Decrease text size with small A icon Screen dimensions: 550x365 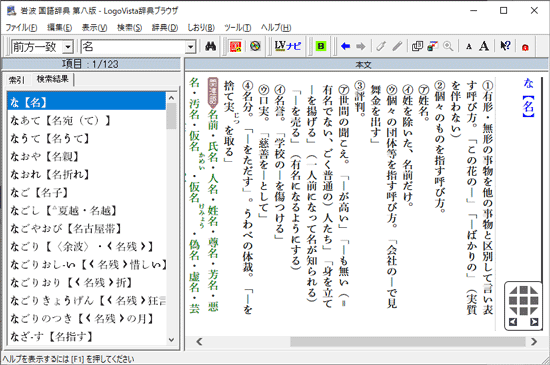click(469, 47)
